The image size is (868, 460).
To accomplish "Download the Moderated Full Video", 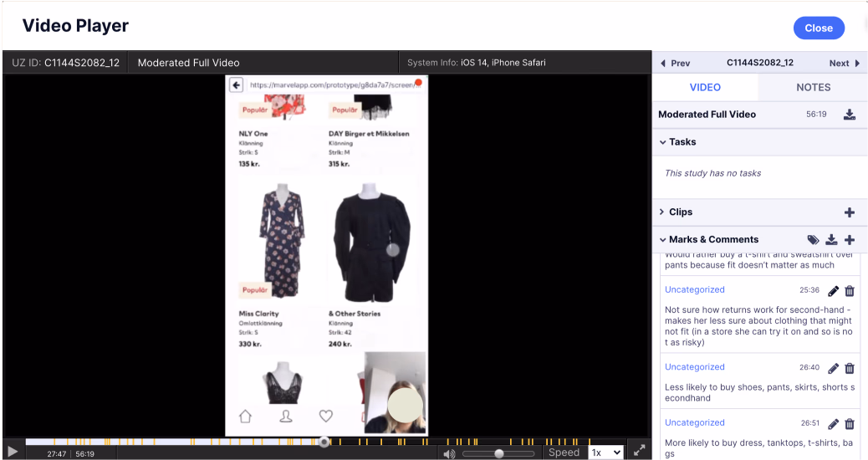I will pyautogui.click(x=849, y=115).
